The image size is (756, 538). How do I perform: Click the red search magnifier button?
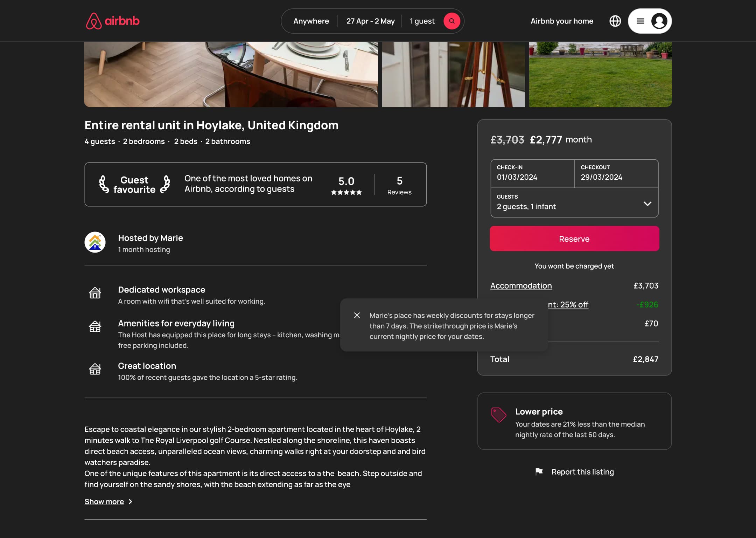coord(452,21)
